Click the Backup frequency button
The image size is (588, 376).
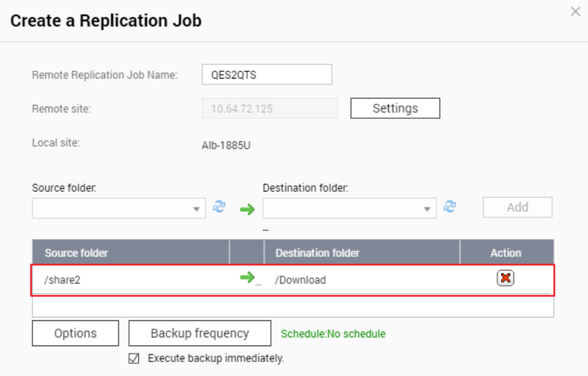[x=199, y=333]
